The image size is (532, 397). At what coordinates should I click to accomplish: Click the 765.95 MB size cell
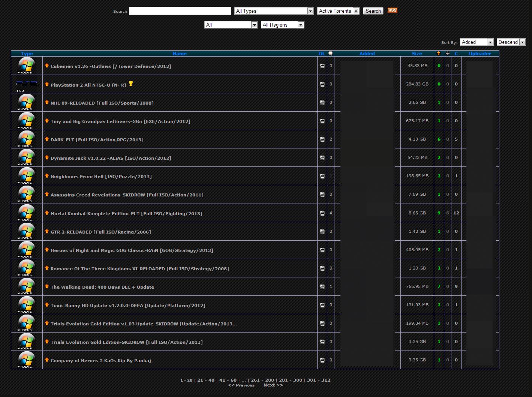click(x=417, y=286)
